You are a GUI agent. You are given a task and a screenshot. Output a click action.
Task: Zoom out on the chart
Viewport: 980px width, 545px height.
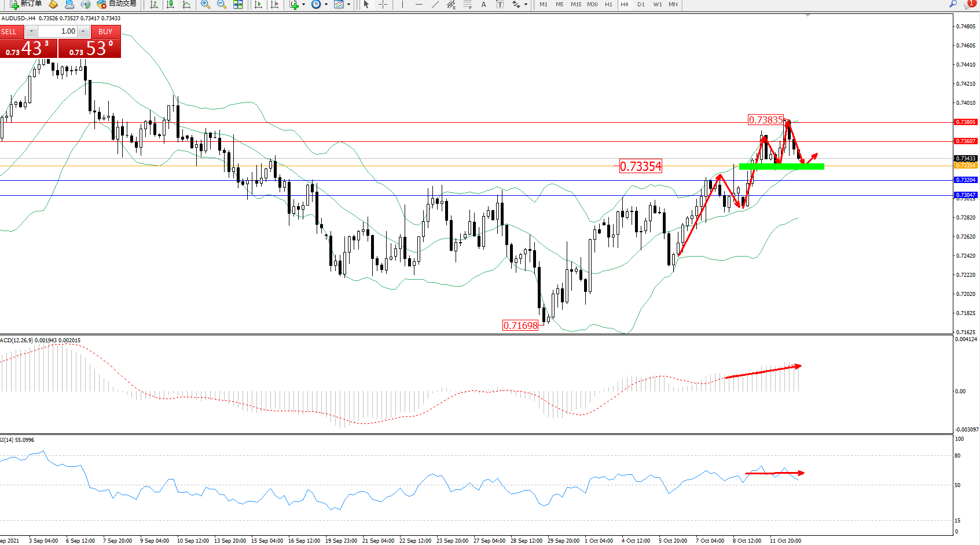tap(222, 5)
